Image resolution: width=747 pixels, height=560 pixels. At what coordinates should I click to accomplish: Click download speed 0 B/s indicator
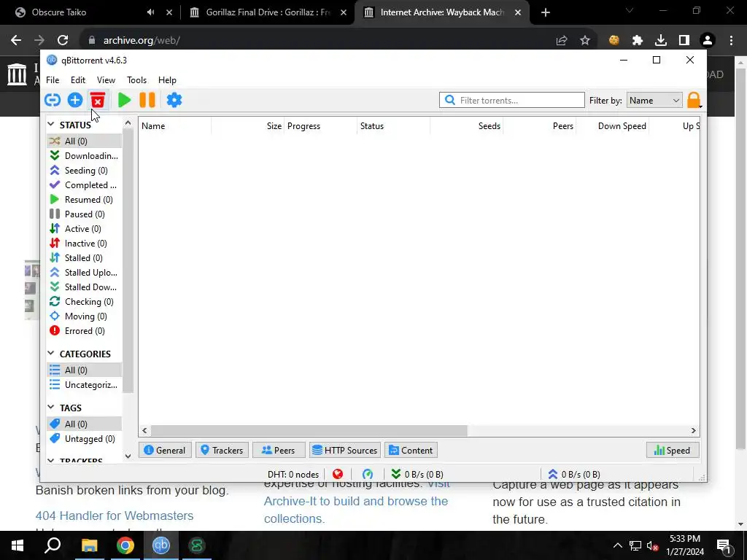pos(417,474)
